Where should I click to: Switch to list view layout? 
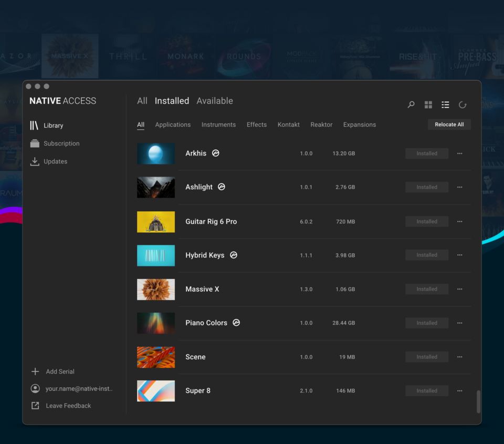pyautogui.click(x=445, y=105)
